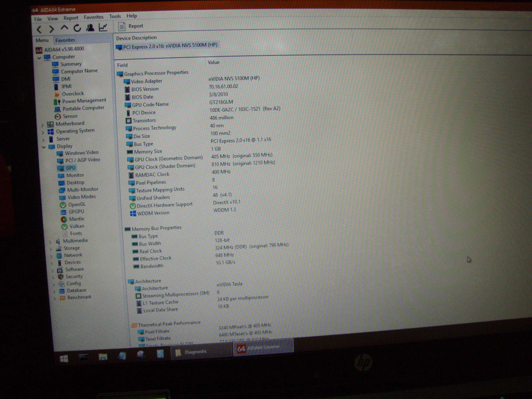Viewport: 532px width, 399px height.
Task: Select Desktop under Display
Action: [71, 183]
